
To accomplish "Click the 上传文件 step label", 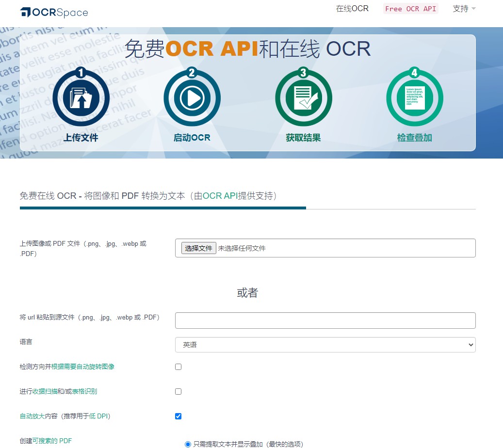I will [81, 138].
